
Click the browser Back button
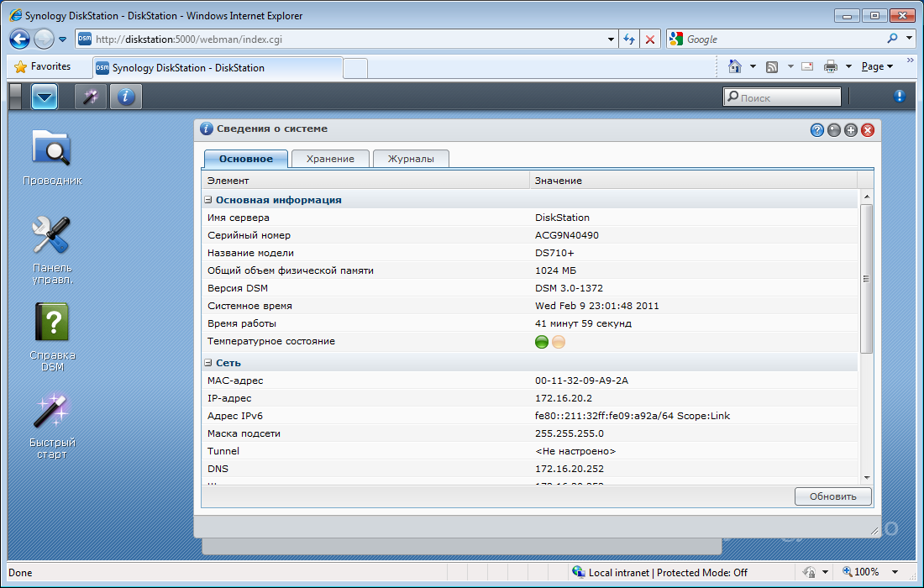pos(19,39)
